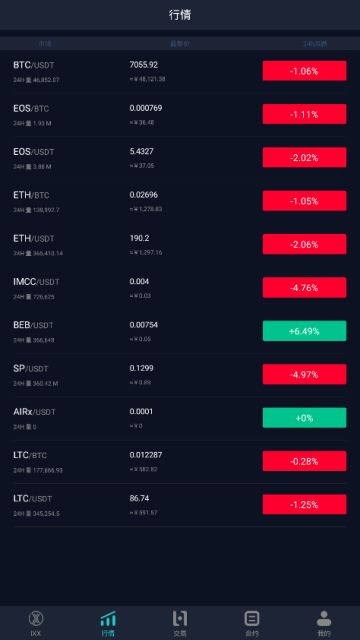
Task: Open the BTC/USDT market row
Action: [180, 71]
